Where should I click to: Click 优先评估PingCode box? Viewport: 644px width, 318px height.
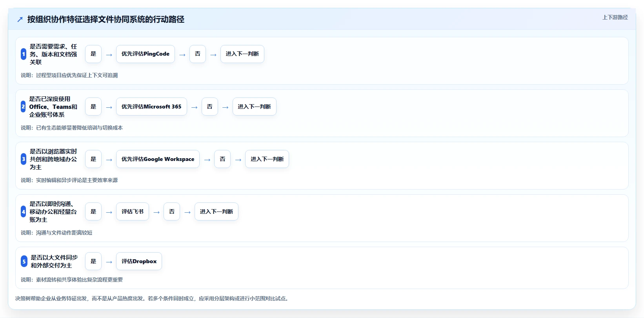click(146, 54)
